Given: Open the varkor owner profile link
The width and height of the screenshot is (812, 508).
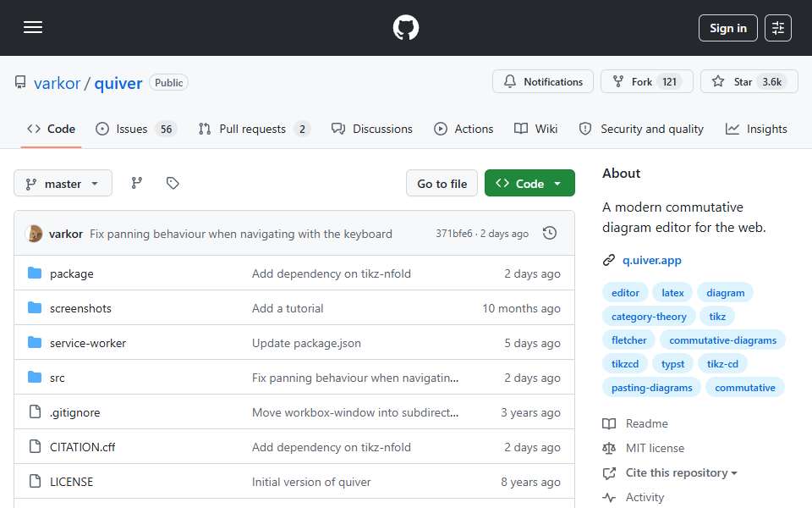Looking at the screenshot, I should (57, 83).
